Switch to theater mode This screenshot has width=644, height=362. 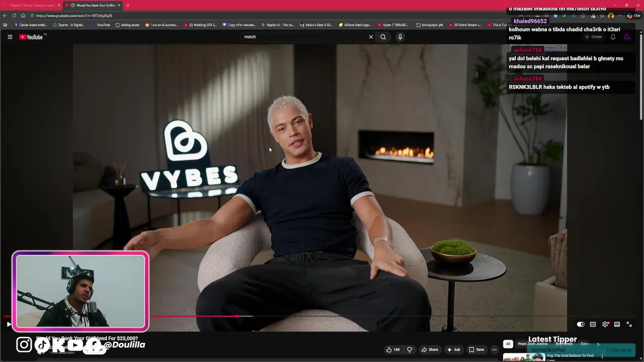pos(617,324)
